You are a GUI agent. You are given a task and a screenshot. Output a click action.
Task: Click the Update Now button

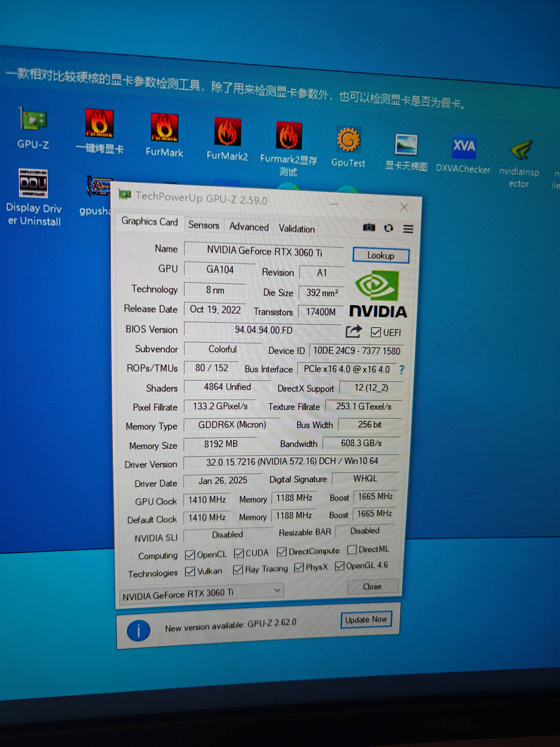click(366, 619)
